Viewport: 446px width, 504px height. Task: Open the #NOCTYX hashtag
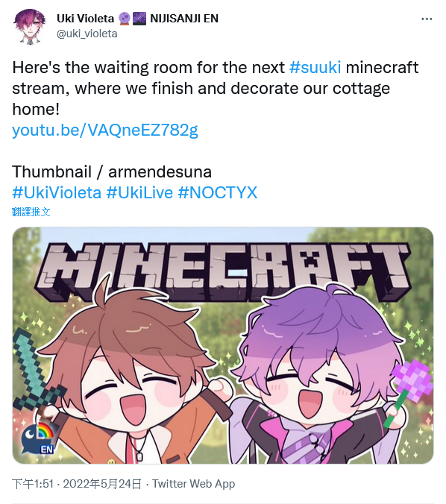(x=218, y=193)
